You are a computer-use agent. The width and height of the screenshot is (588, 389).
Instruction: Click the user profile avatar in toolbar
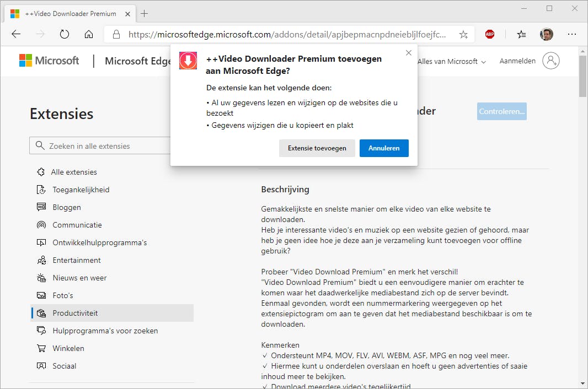click(546, 34)
